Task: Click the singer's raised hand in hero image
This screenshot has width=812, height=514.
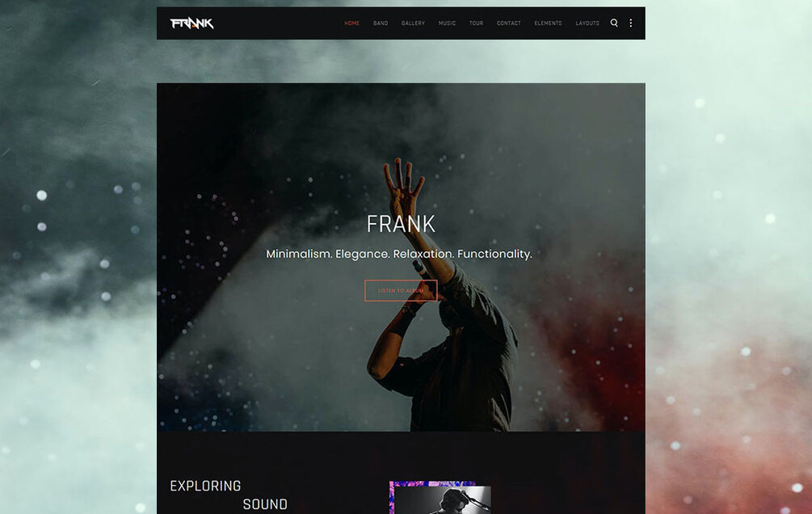Action: pos(403,183)
